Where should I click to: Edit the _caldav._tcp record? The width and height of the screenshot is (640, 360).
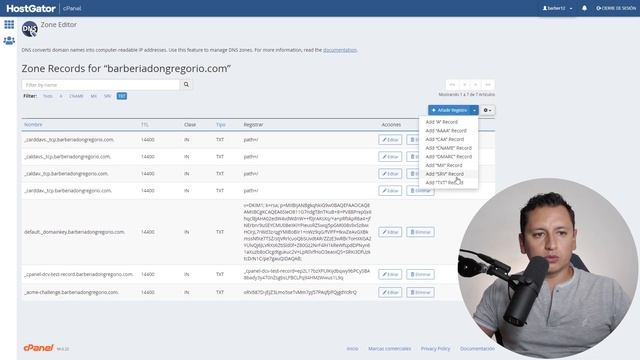tap(390, 173)
